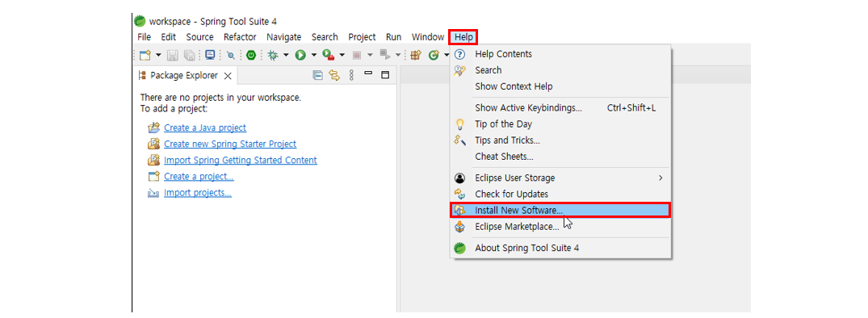Expand dropdown arrow beside Stop icon
This screenshot has height=318, width=868.
(370, 55)
